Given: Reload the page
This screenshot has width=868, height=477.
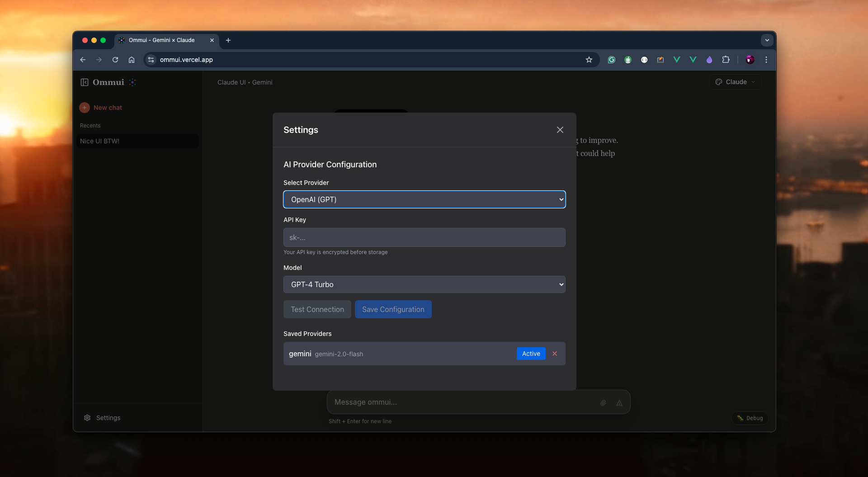Looking at the screenshot, I should coord(115,60).
